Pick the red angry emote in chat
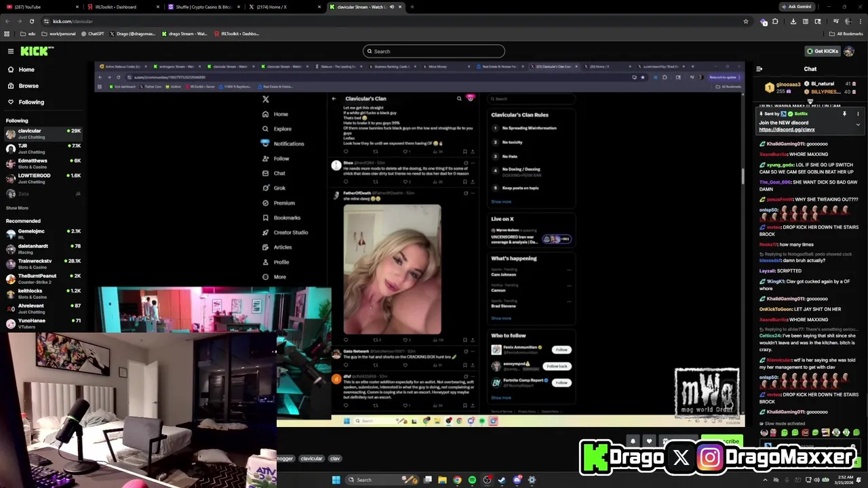Image resolution: width=868 pixels, height=488 pixels. (805, 432)
